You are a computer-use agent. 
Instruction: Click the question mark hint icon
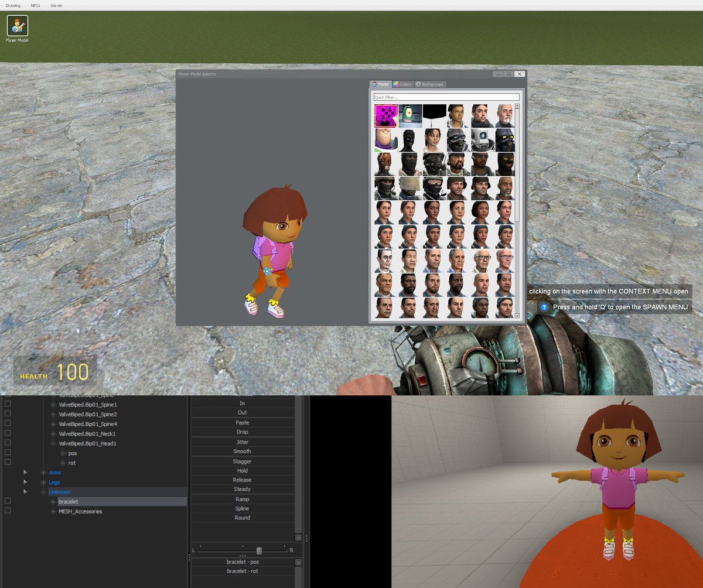(544, 307)
